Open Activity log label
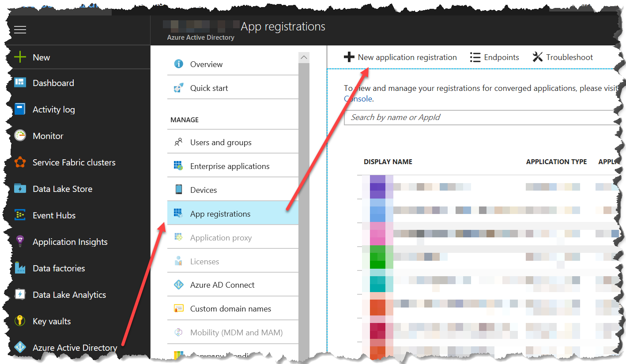This screenshot has width=626, height=364. (54, 109)
